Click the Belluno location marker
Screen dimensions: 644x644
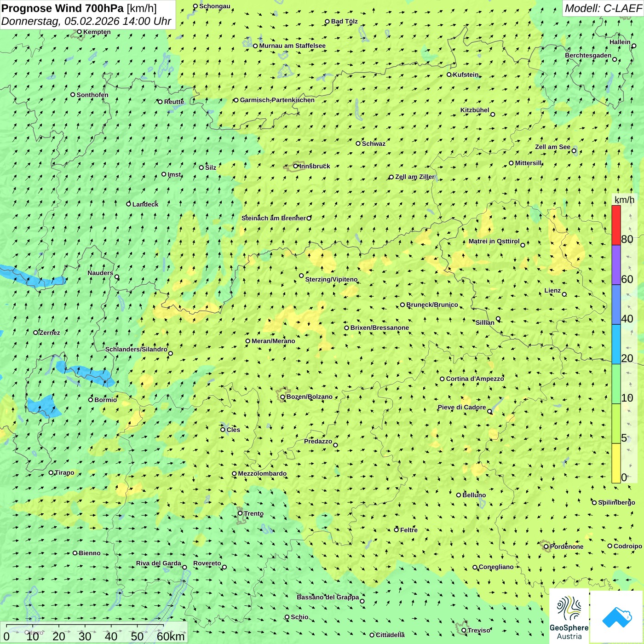tap(459, 495)
